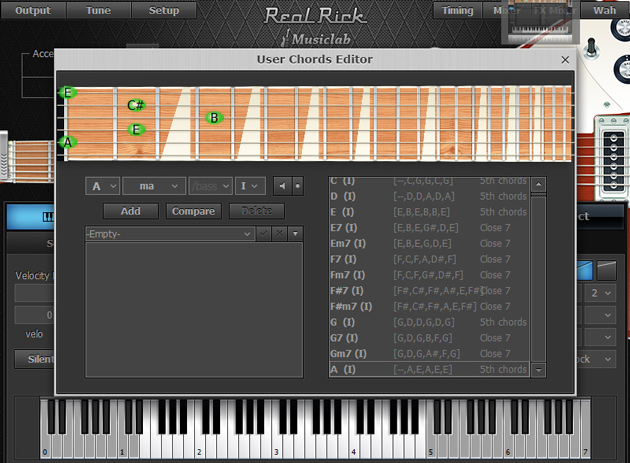Select the E (I) 5th chords row
Image resolution: width=630 pixels, height=463 pixels.
pos(429,212)
